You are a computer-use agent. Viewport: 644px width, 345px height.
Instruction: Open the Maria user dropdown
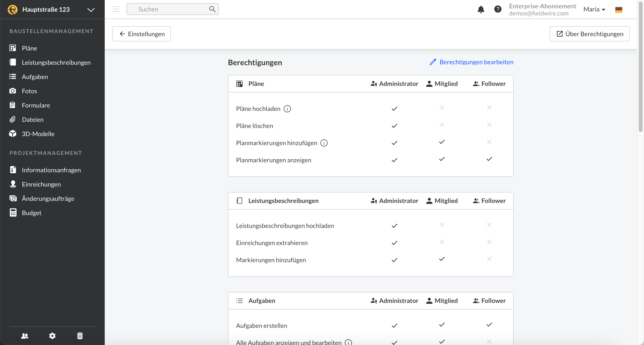coord(594,9)
